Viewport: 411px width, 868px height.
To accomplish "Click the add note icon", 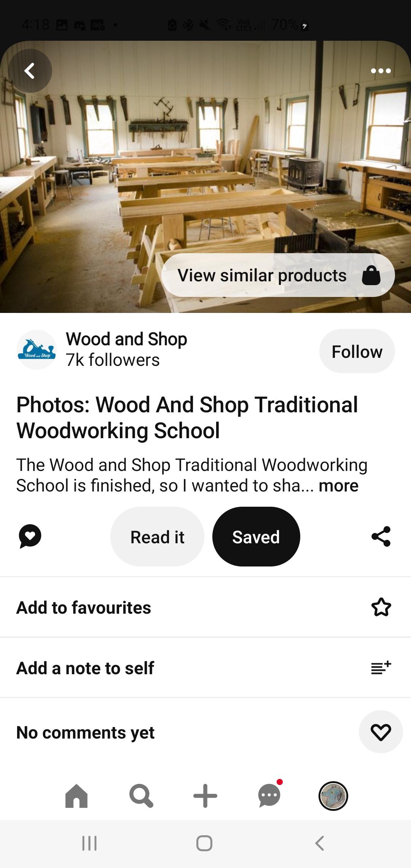I will (x=381, y=668).
